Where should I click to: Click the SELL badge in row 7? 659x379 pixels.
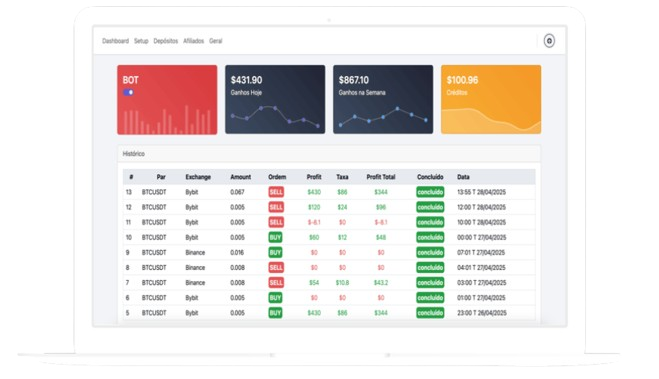coord(276,283)
